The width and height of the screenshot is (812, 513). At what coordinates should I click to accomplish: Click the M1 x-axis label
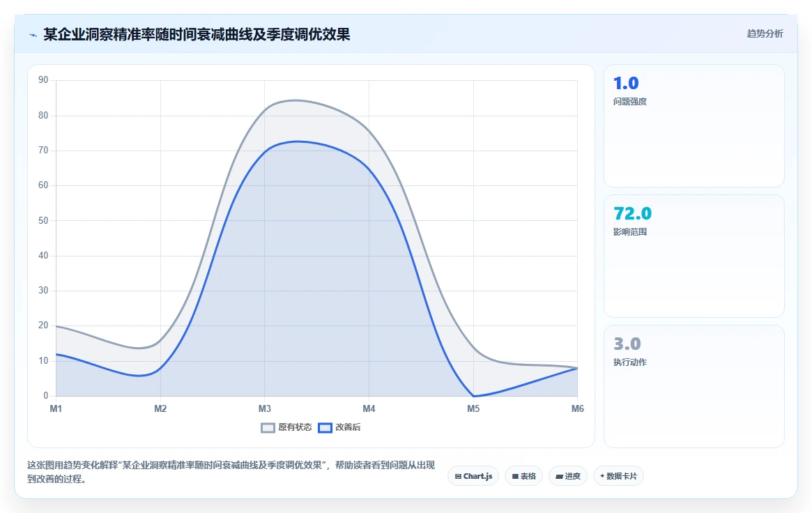[56, 409]
